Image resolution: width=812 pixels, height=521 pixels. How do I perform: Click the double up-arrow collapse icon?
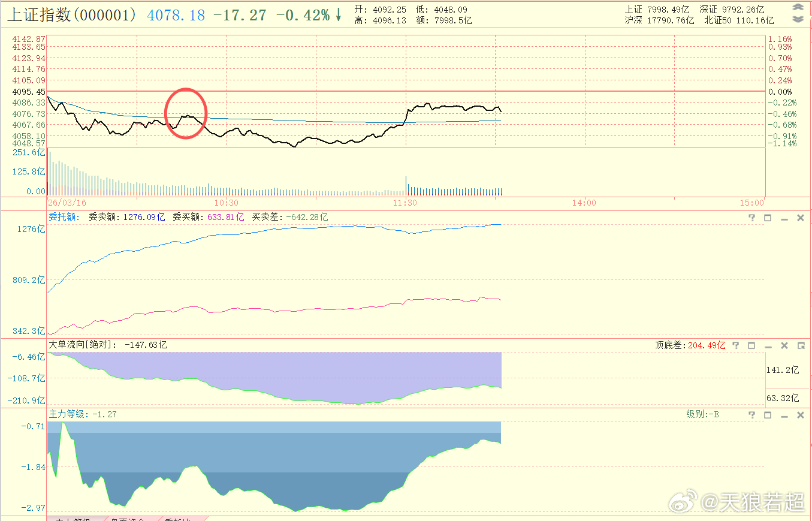coord(798,8)
